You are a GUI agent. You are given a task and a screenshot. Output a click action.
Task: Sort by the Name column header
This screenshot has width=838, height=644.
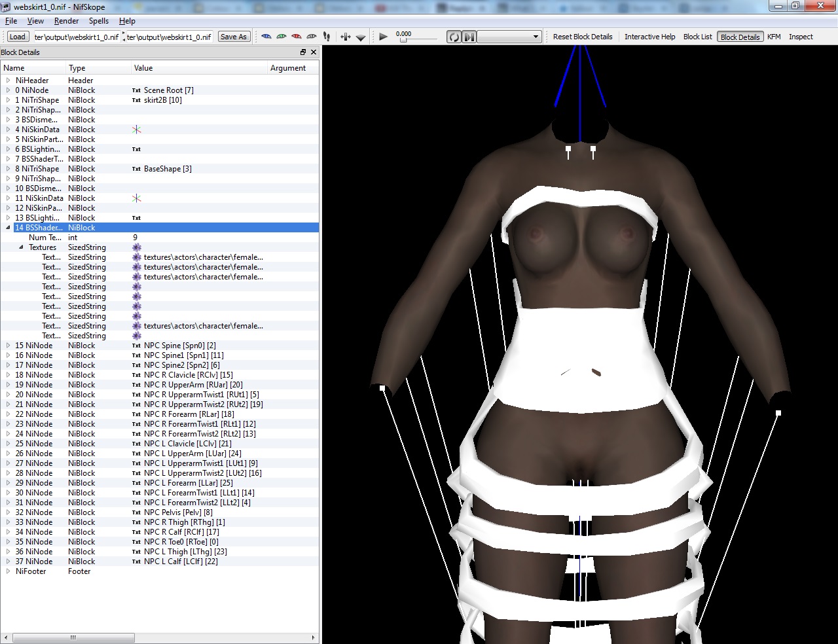(33, 68)
